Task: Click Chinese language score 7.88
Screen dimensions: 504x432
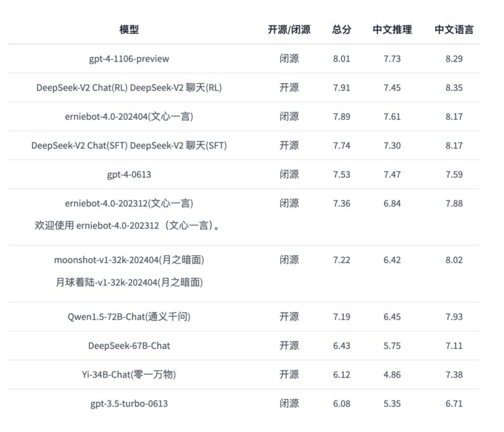Action: click(x=454, y=203)
